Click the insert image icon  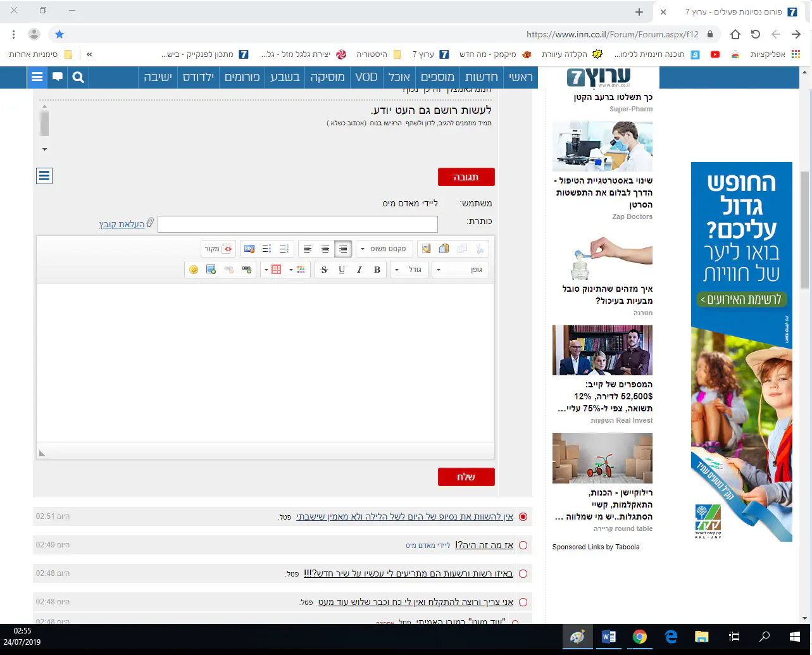coord(211,270)
